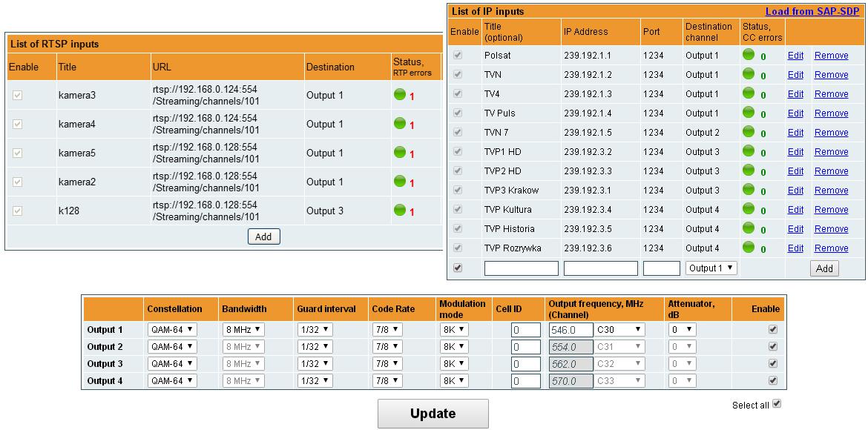This screenshot has width=868, height=430.
Task: Click green status icon for k128 input
Action: pyautogui.click(x=400, y=210)
